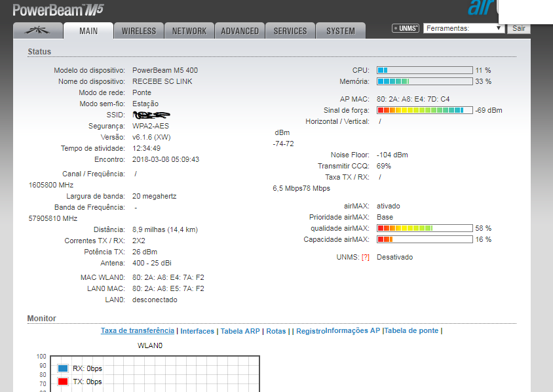Image resolution: width=553 pixels, height=392 pixels.
Task: Click the Sair logout button
Action: coord(519,28)
